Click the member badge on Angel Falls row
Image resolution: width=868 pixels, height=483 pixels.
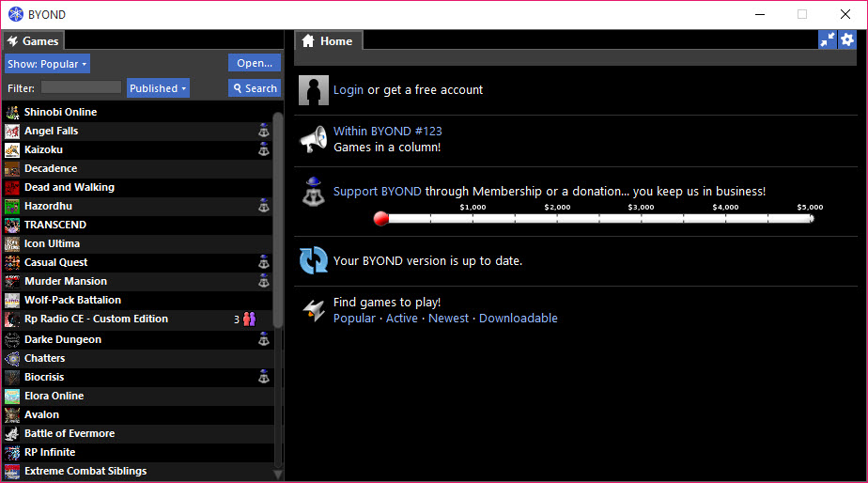263,131
